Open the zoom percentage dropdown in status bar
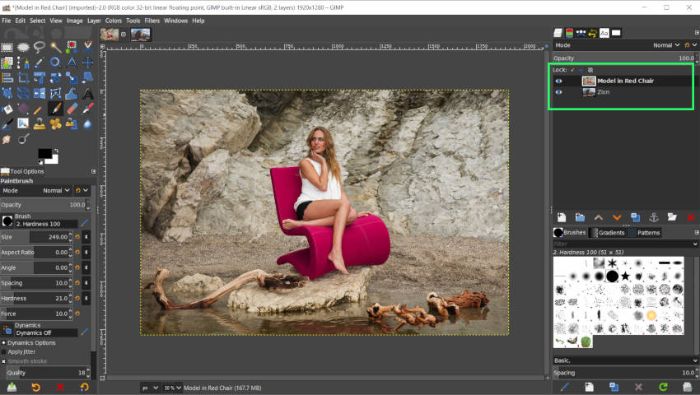This screenshot has width=700, height=395. coord(172,388)
